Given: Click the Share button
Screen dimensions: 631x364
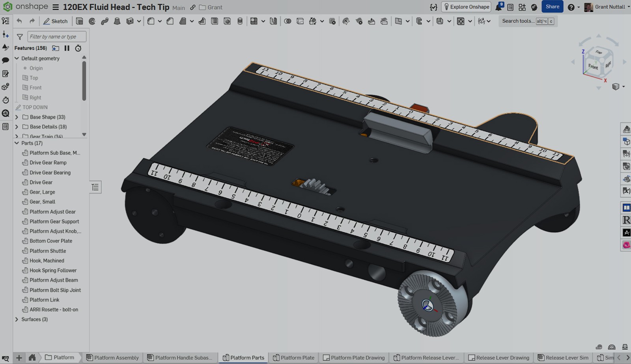Looking at the screenshot, I should pos(552,7).
